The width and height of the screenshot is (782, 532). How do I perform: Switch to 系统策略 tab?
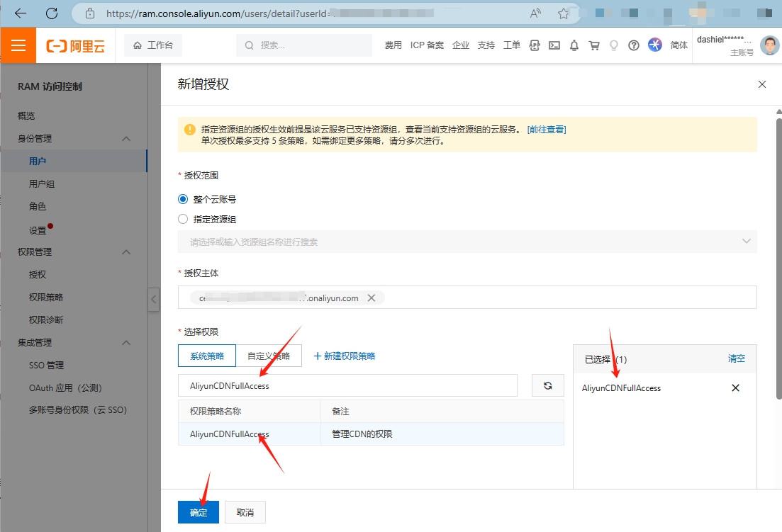(x=207, y=356)
